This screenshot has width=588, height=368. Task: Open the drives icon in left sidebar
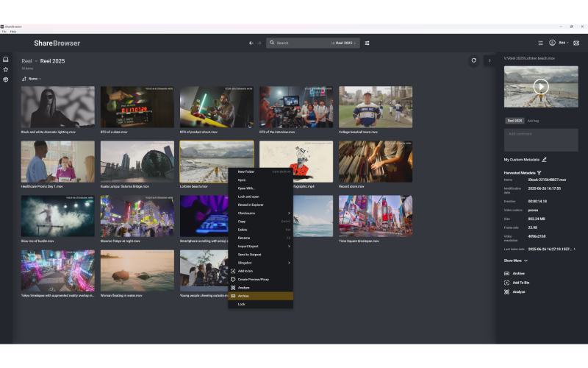6,60
